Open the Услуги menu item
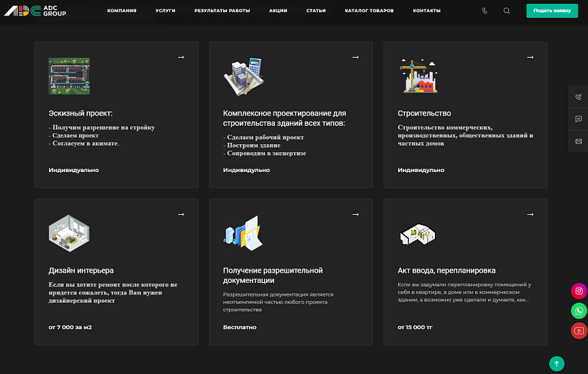588x374 pixels. tap(165, 10)
